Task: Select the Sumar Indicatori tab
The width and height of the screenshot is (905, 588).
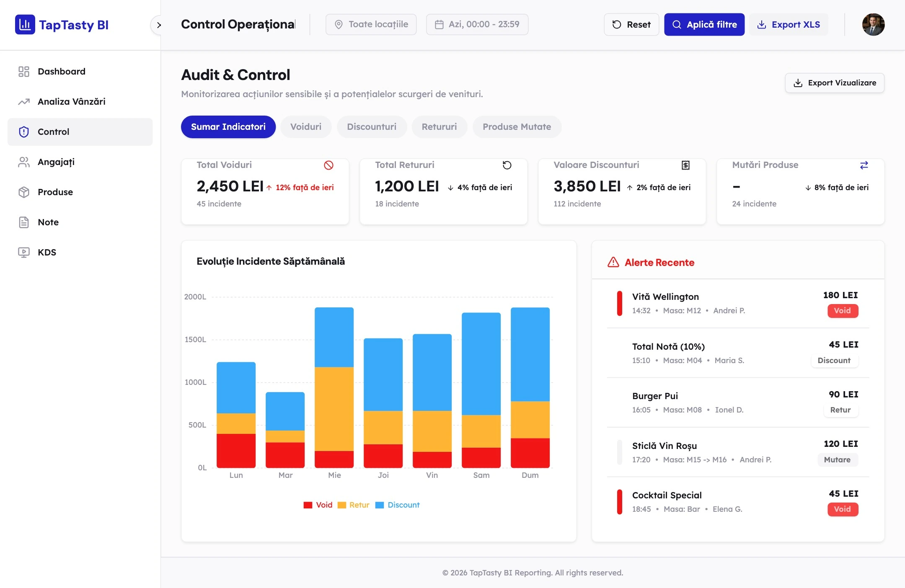Action: (x=228, y=127)
